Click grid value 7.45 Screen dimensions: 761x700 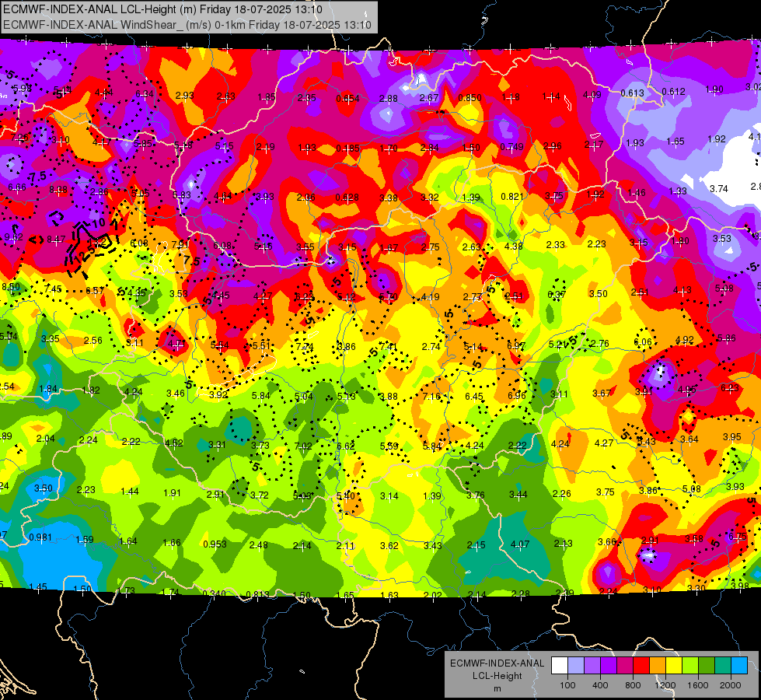click(x=53, y=289)
